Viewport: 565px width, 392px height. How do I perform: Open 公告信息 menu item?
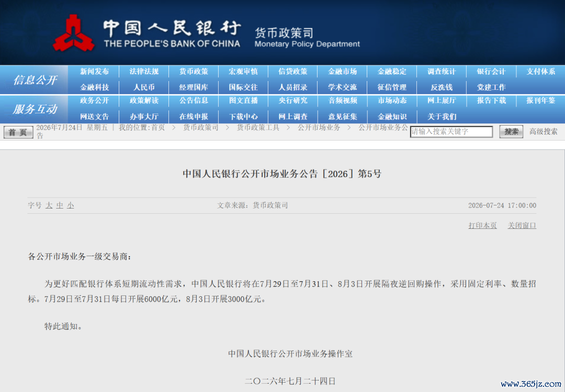tap(194, 101)
